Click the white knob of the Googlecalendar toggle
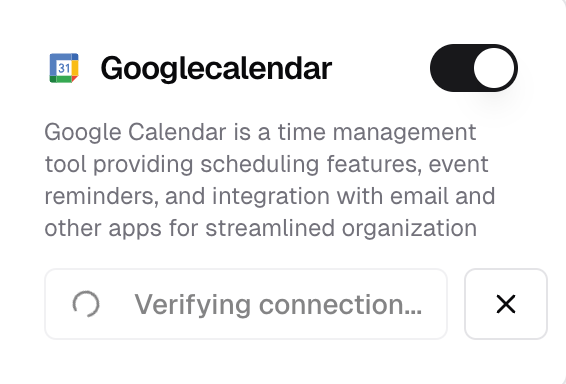Screen dimensions: 566x384 click(x=494, y=68)
